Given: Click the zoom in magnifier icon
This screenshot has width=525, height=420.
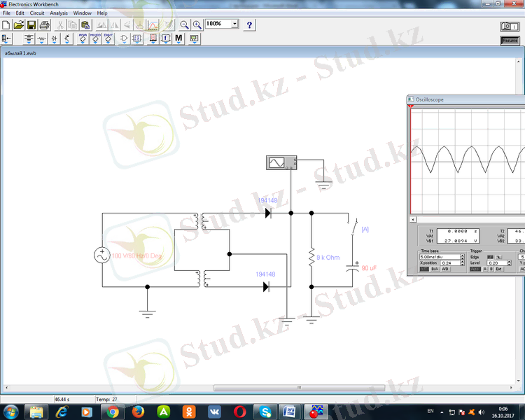Looking at the screenshot, I should click(197, 24).
